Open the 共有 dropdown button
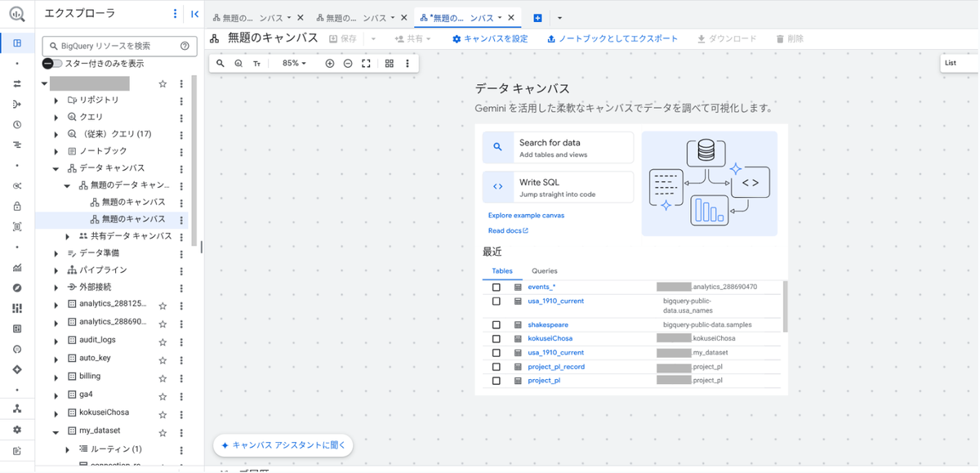Viewport: 980px width, 473px height. [x=412, y=38]
